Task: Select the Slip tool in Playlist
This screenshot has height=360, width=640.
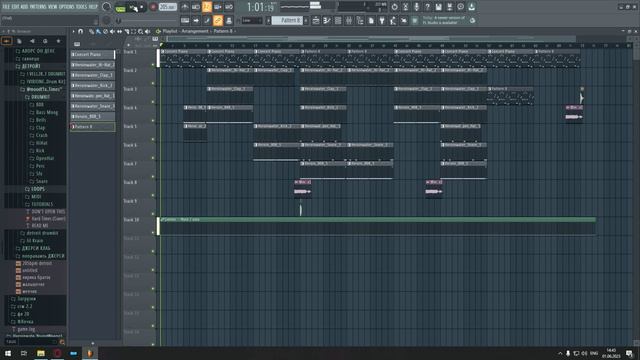Action: click(x=119, y=31)
